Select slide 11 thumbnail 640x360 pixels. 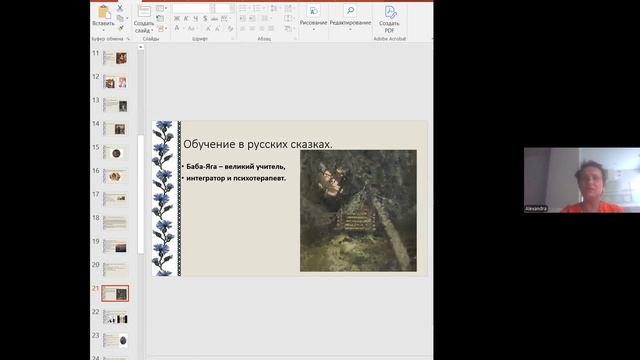(x=115, y=58)
